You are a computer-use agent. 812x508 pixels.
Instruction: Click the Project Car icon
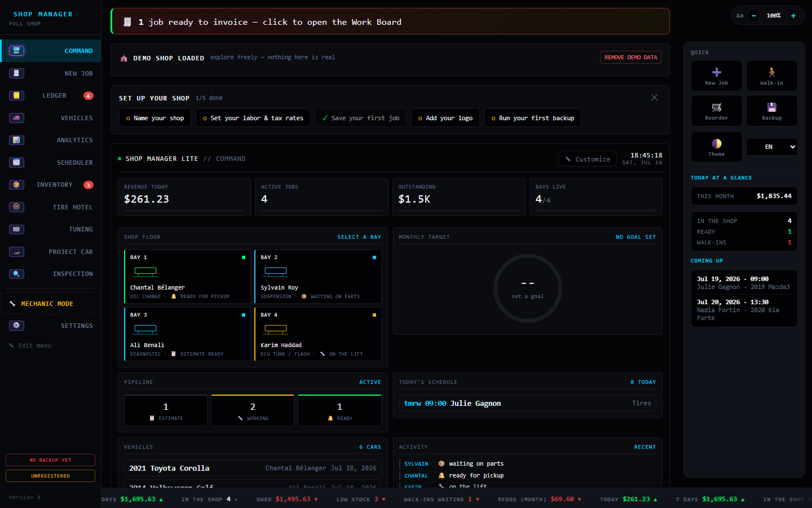(x=16, y=252)
